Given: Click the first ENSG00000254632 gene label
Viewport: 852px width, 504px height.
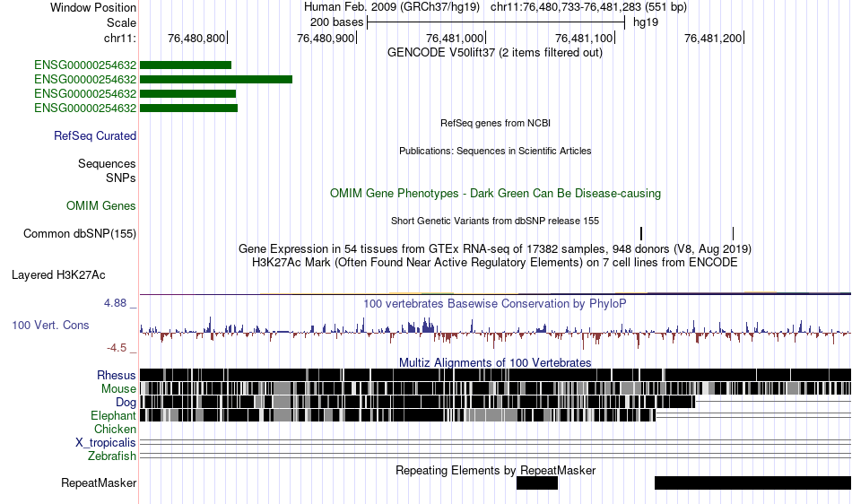Looking at the screenshot, I should (x=85, y=65).
